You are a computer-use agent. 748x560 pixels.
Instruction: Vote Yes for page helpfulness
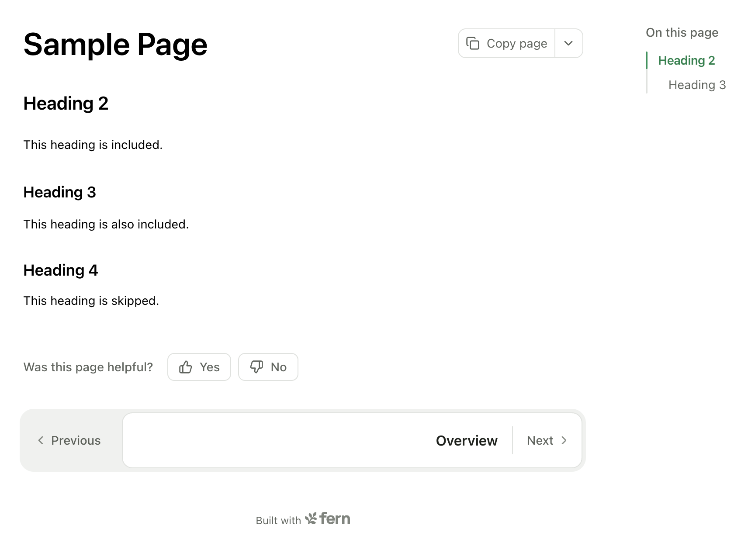point(199,367)
